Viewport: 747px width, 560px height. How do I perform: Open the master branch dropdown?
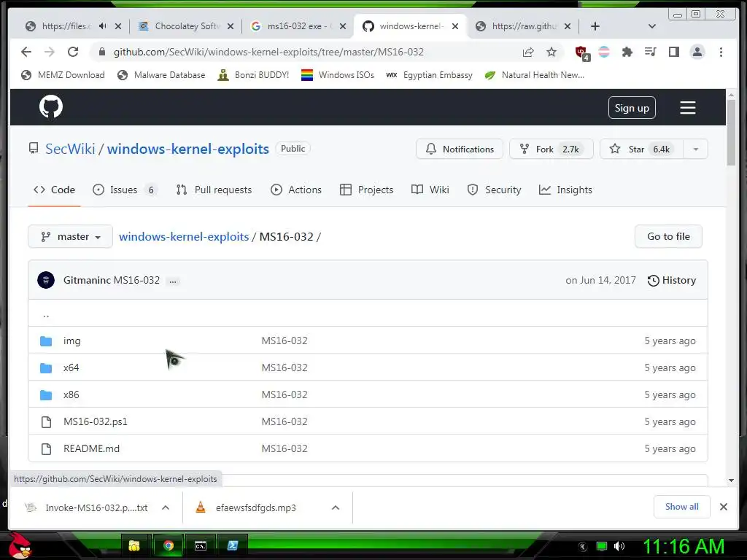click(x=70, y=237)
